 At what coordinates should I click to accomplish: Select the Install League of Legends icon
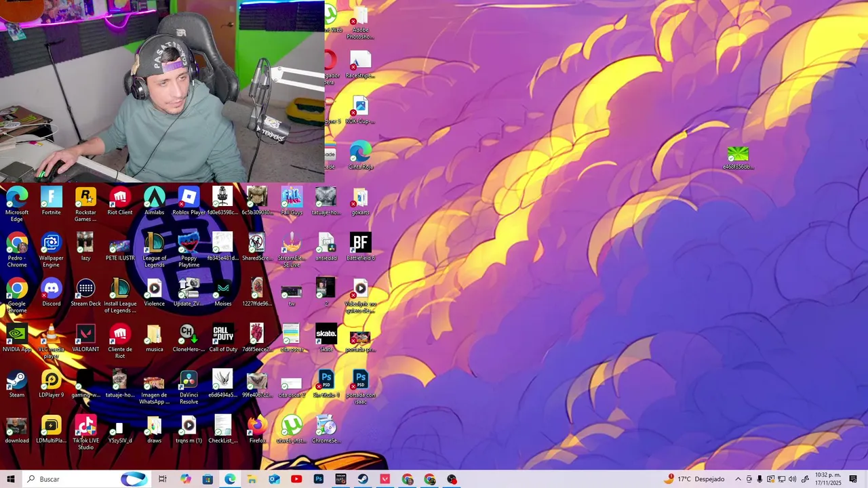click(120, 295)
